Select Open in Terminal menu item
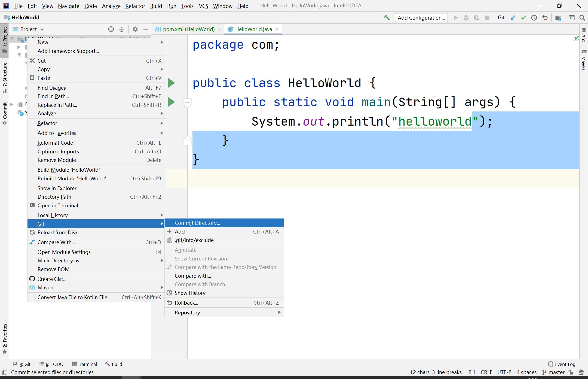The height and width of the screenshot is (379, 588). [x=97, y=205]
